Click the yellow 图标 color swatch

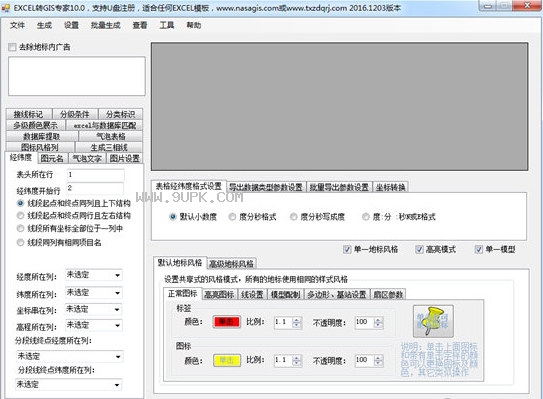[x=227, y=360]
